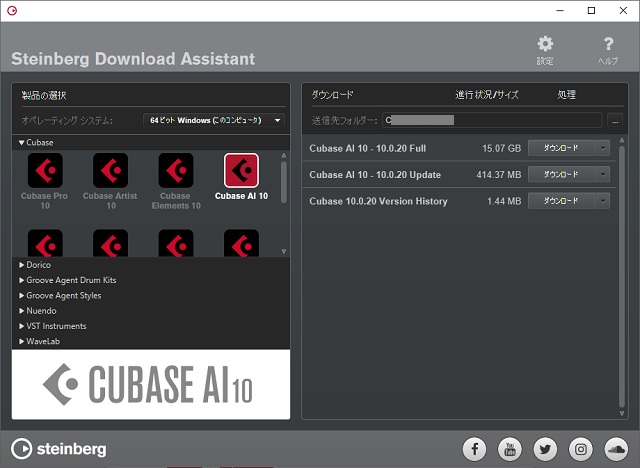Image resolution: width=640 pixels, height=468 pixels.
Task: Close the Download Assistant window
Action: point(623,11)
